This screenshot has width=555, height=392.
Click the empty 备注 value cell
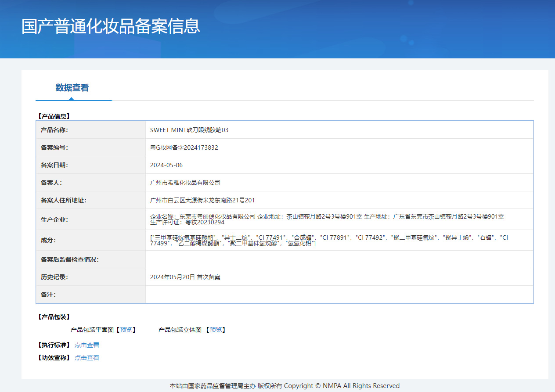point(339,295)
